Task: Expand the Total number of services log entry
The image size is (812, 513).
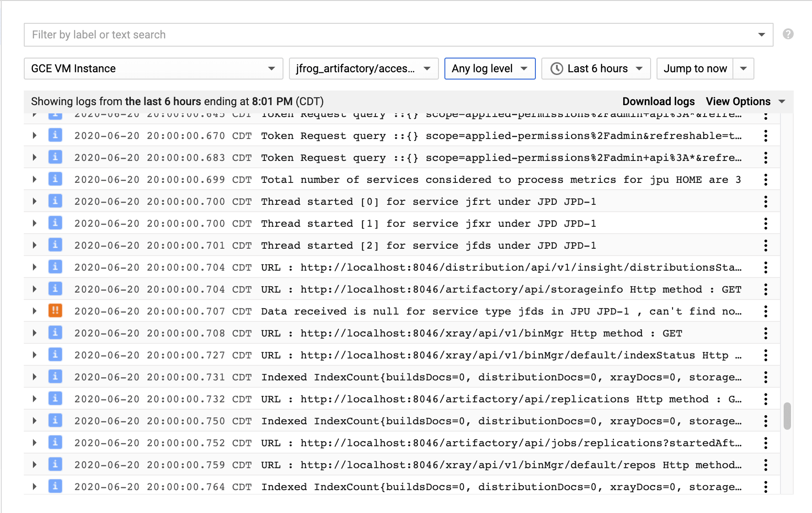Action: pos(35,180)
